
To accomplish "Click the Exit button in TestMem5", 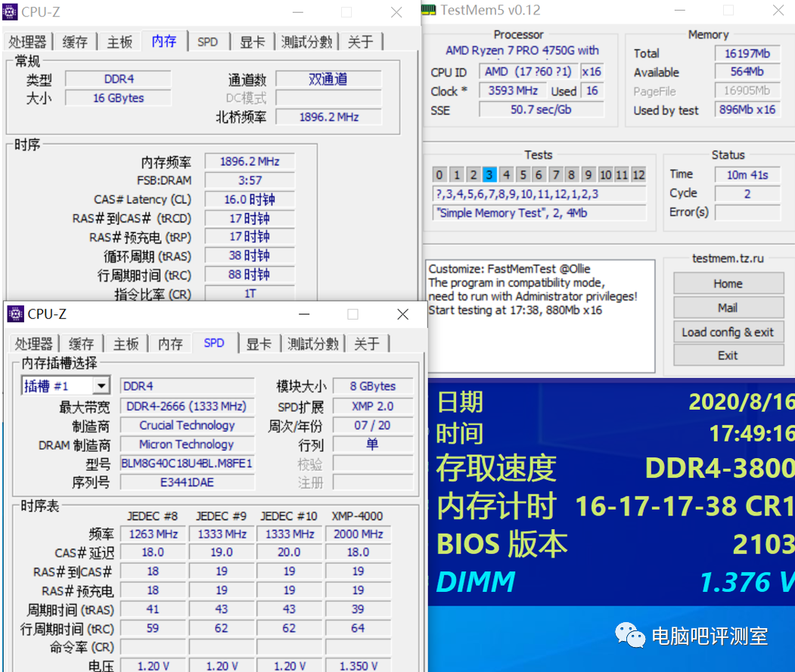I will click(x=728, y=355).
